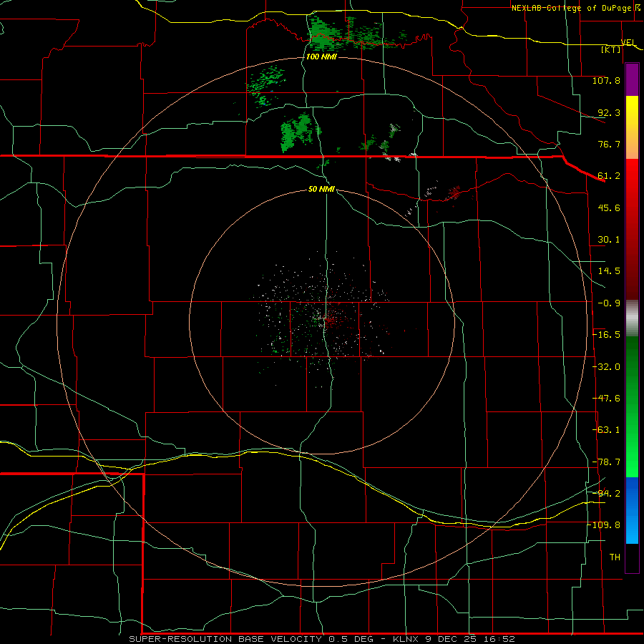Viewport: 644px width, 644px height.
Task: Click the 92.3 scale value
Action: 609,112
